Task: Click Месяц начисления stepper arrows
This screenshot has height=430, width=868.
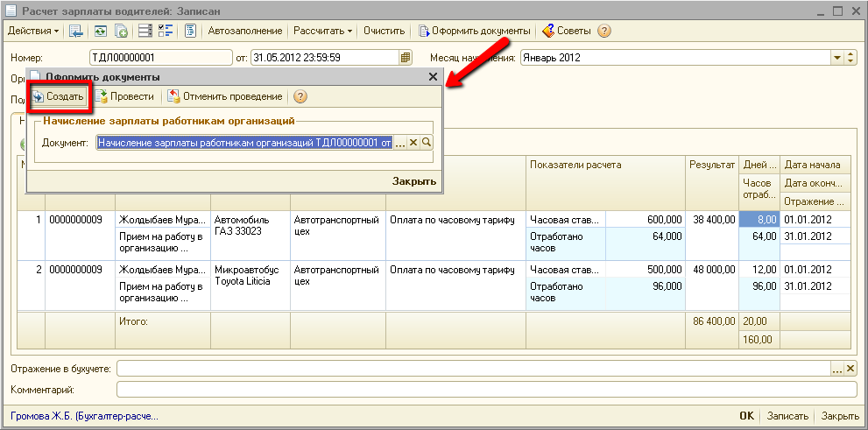Action: 850,58
